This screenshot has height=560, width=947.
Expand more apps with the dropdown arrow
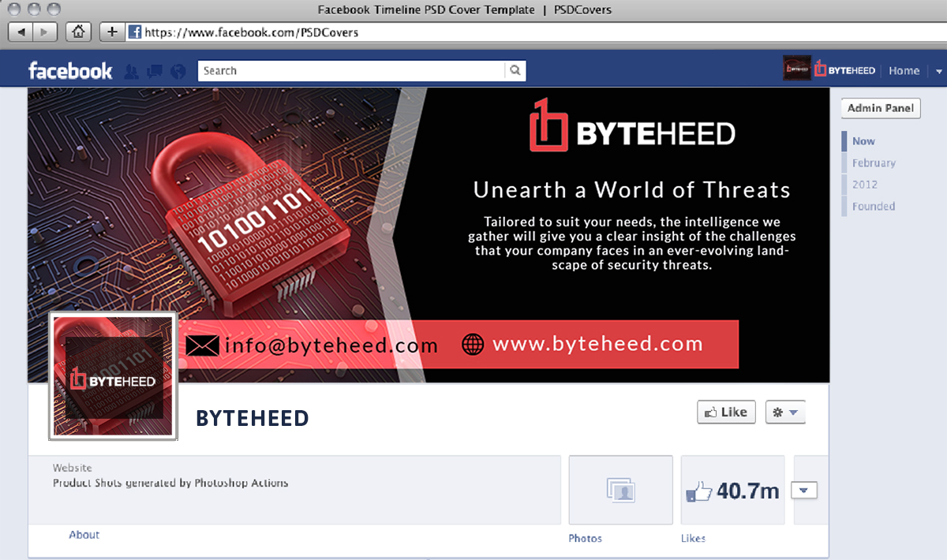pyautogui.click(x=804, y=491)
